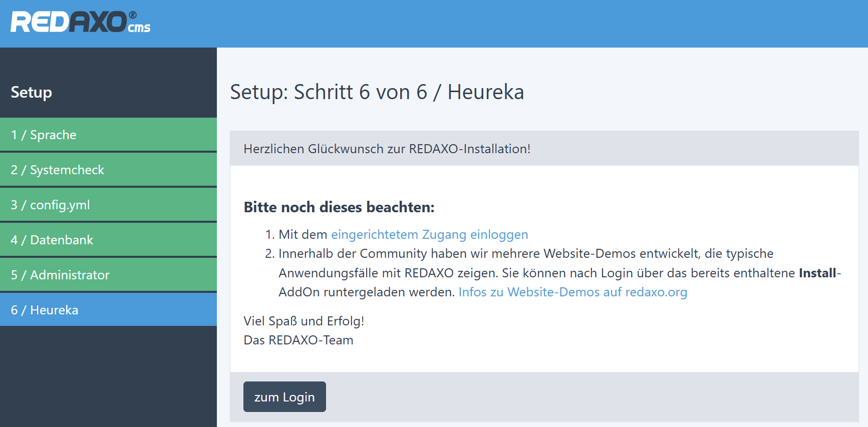Click the Mit dem text before link
The width and height of the screenshot is (868, 427).
303,235
